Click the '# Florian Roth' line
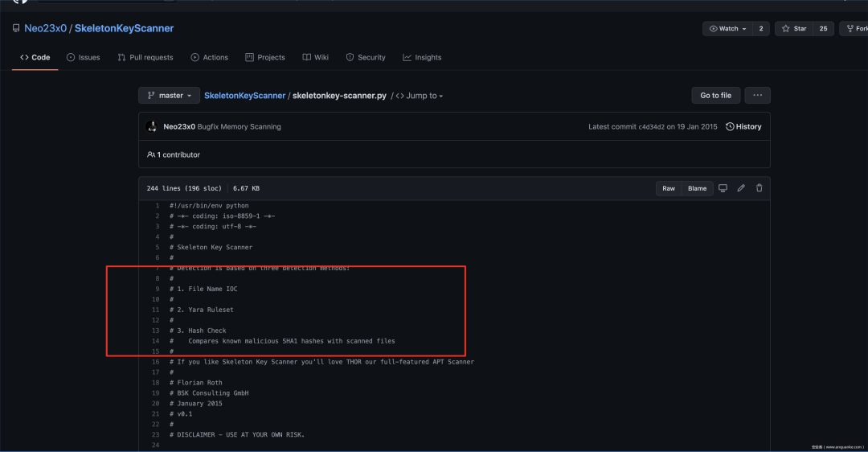The image size is (868, 452). point(196,383)
